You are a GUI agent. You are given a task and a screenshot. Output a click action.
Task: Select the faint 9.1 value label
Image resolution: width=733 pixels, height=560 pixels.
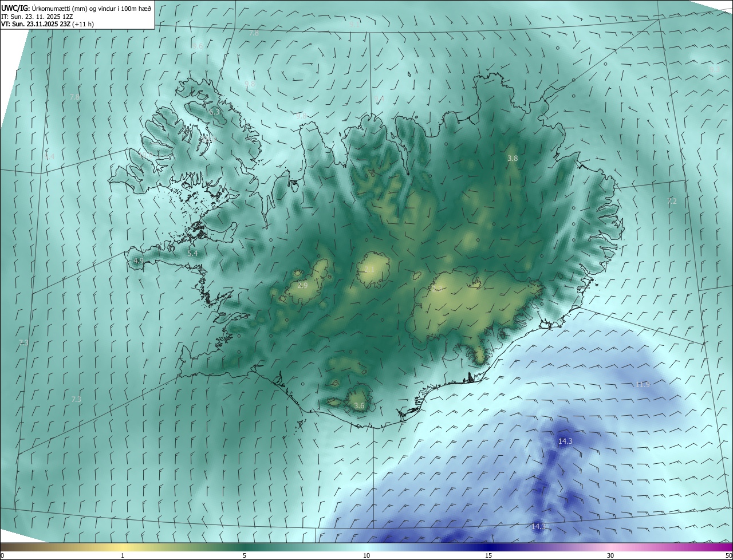click(355, 25)
